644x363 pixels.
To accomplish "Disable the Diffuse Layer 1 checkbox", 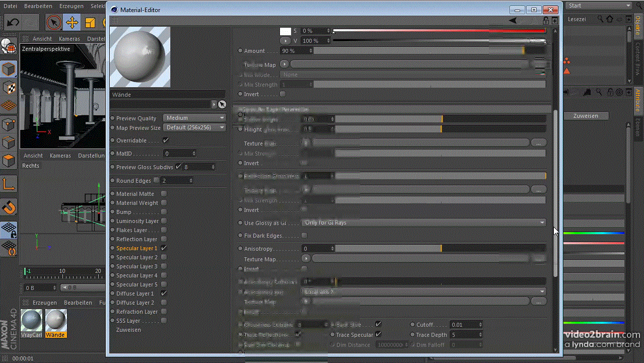I will (x=164, y=294).
